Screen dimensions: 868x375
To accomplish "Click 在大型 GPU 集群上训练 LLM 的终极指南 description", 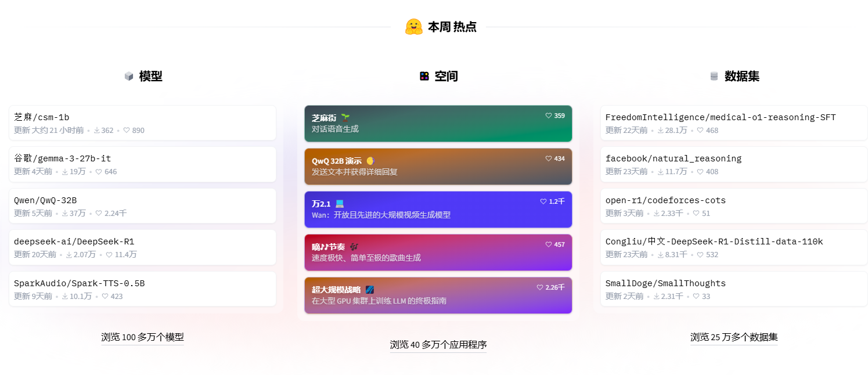I will (379, 301).
